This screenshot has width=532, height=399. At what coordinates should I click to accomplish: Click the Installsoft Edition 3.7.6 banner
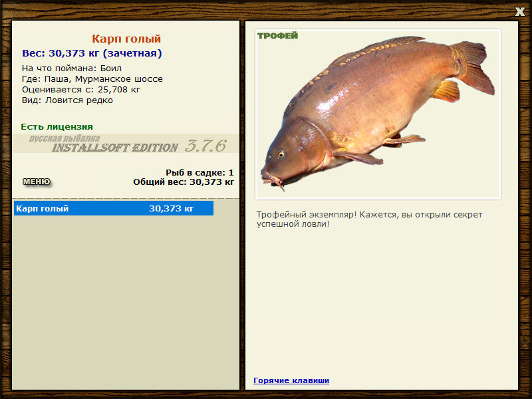126,144
